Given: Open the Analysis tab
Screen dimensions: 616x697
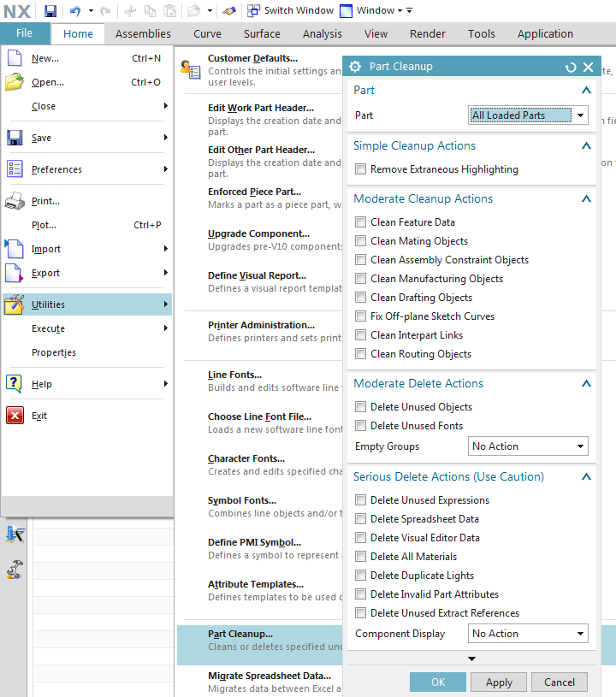Looking at the screenshot, I should tap(323, 34).
